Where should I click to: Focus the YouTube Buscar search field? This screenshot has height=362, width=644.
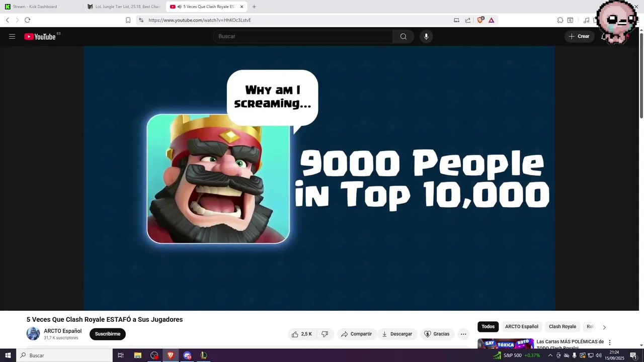tap(303, 36)
